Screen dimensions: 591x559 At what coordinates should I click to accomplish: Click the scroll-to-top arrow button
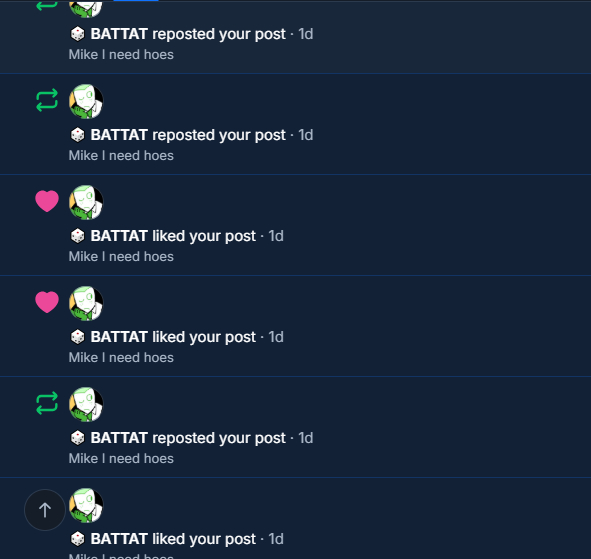pyautogui.click(x=45, y=510)
